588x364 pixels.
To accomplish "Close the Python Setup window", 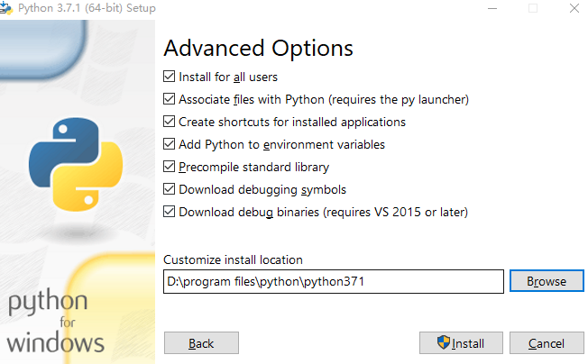I will point(574,8).
